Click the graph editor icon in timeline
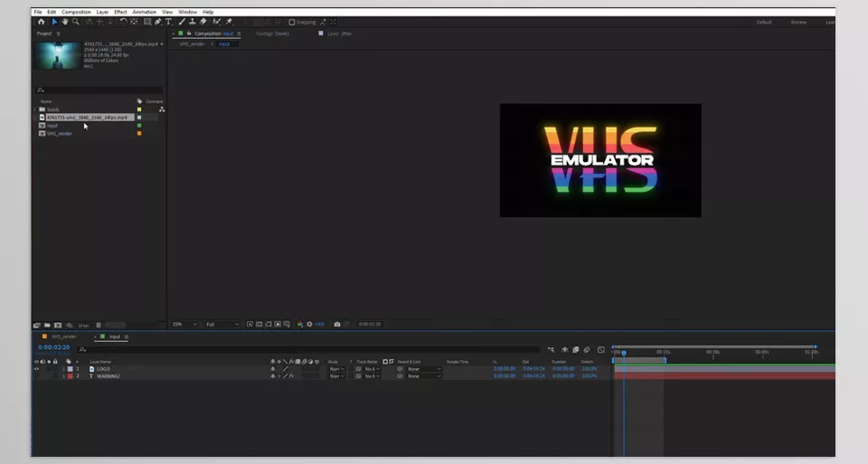The height and width of the screenshot is (464, 868). pos(600,349)
